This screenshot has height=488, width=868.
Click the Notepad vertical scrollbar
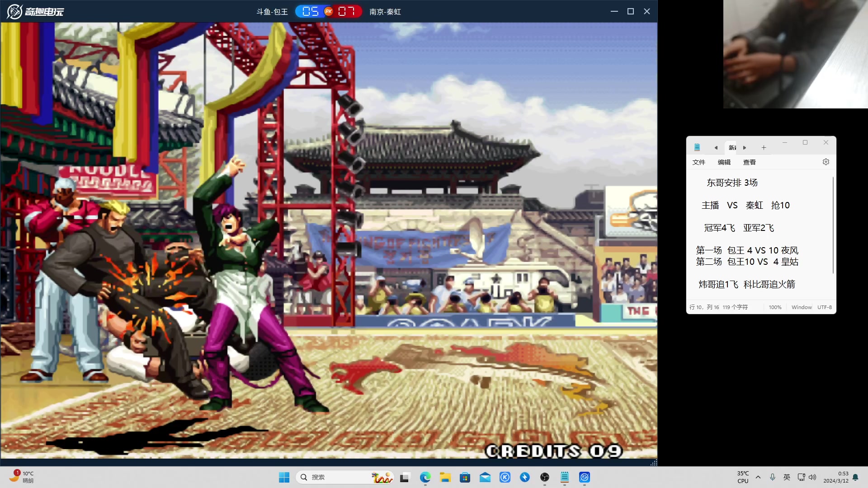pos(833,225)
